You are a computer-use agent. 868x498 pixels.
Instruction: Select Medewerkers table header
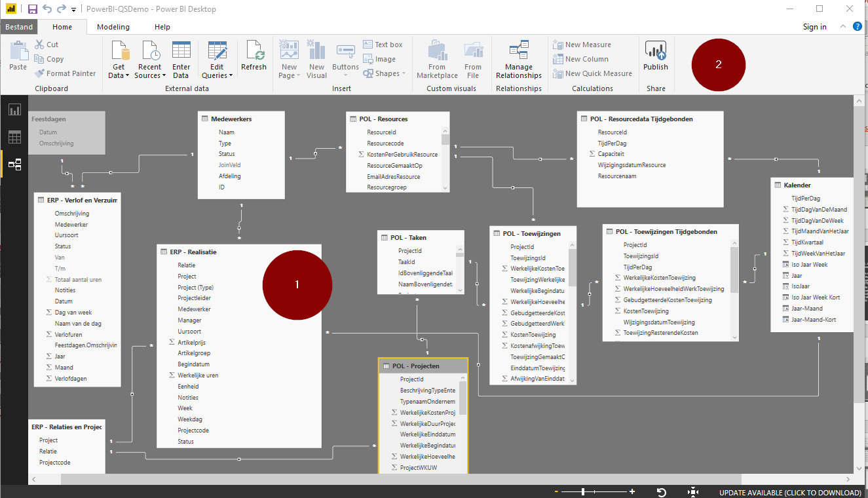tap(241, 119)
